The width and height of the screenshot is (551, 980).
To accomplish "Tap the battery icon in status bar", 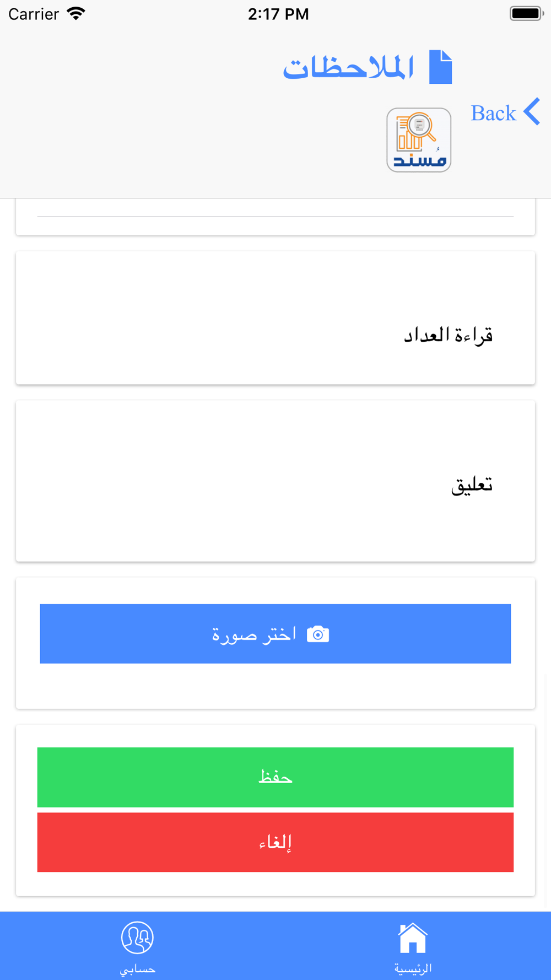I will pos(527,14).
